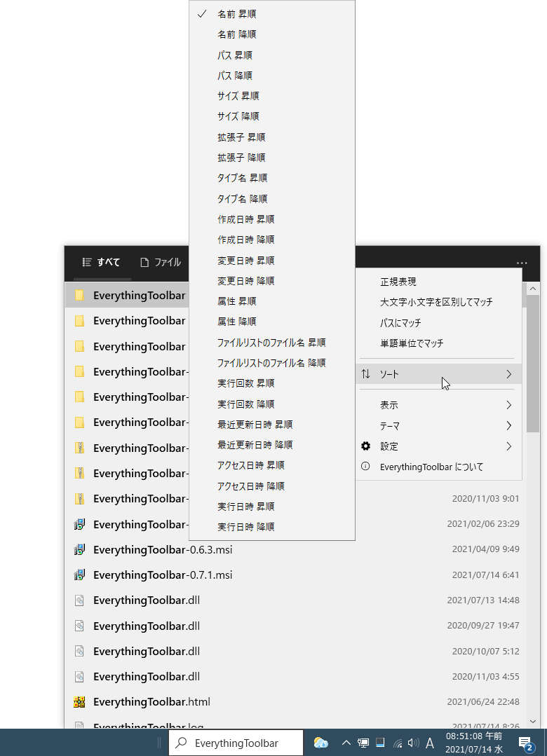Click the EverythingToolbar.html file icon
The width and height of the screenshot is (547, 756).
tap(80, 702)
